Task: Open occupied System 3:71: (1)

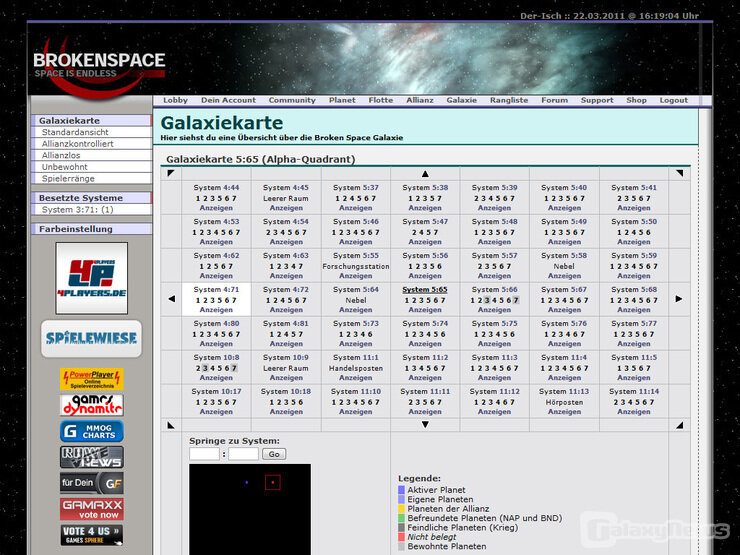Action: pos(92,210)
